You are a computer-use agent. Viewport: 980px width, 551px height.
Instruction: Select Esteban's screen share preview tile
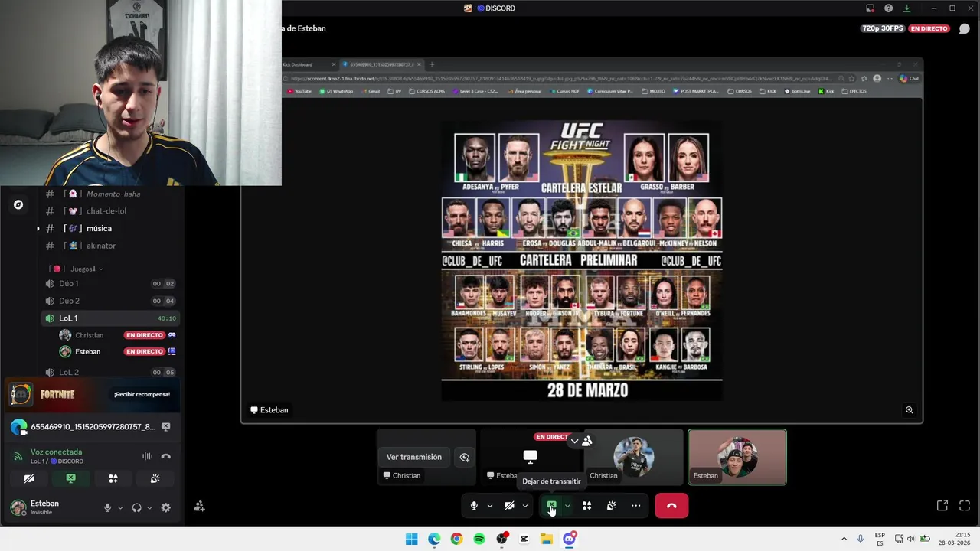530,457
